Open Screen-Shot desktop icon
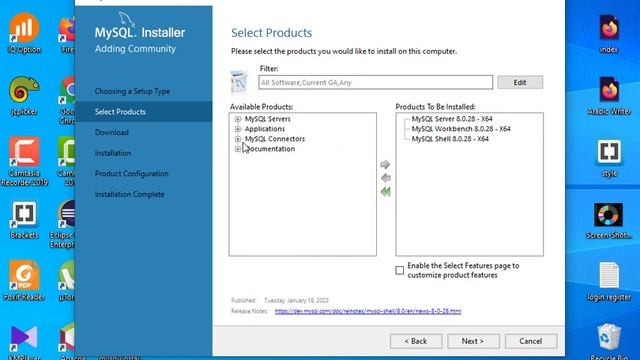Image resolution: width=640 pixels, height=360 pixels. click(609, 221)
